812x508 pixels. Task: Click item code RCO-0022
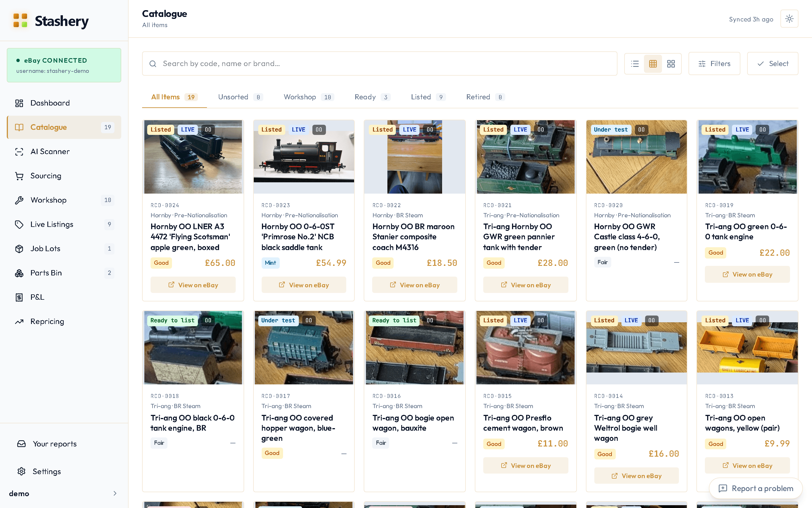[387, 205]
